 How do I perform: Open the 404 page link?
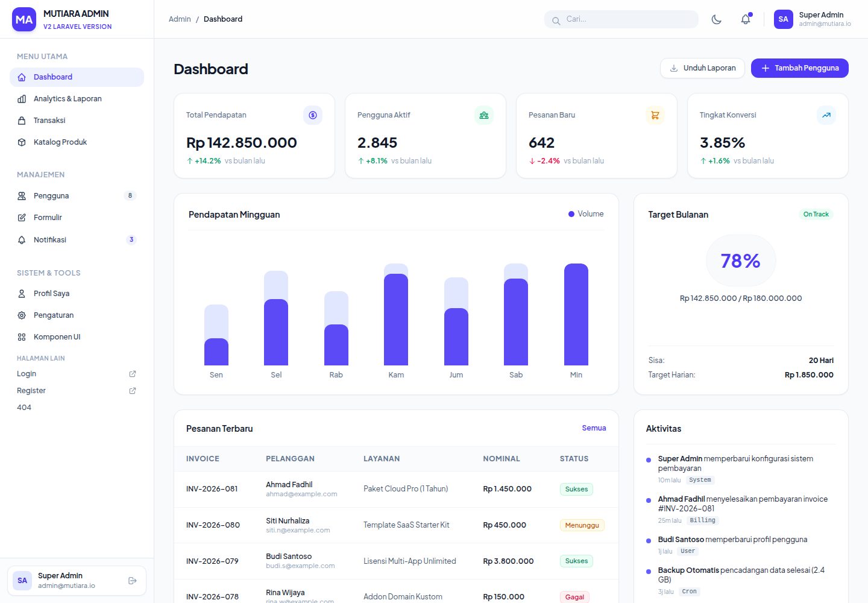[24, 408]
